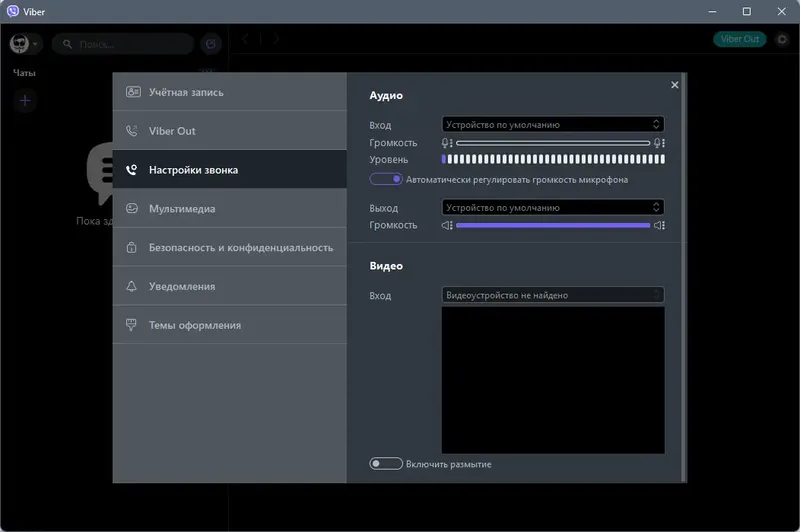Click the Viber Out button in the top bar
The height and width of the screenshot is (532, 800).
point(740,39)
